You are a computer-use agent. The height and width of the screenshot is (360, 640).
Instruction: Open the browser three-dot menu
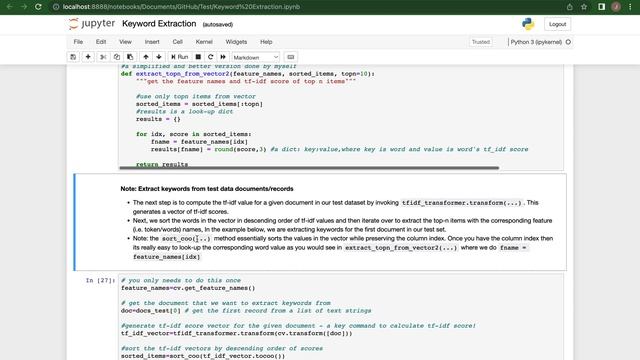click(630, 7)
